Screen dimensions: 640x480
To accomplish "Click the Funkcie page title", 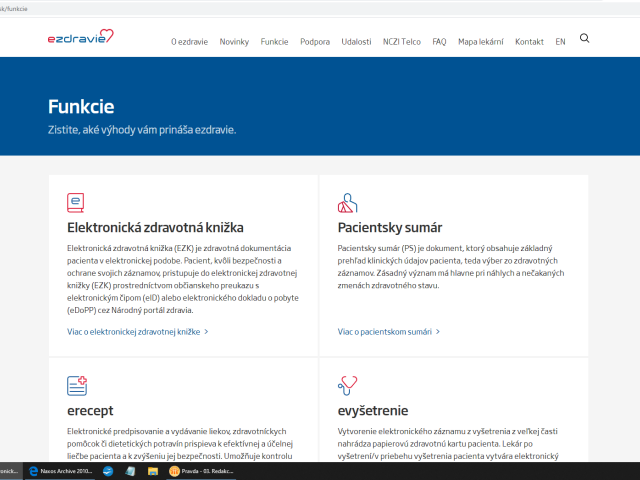I will pyautogui.click(x=81, y=107).
